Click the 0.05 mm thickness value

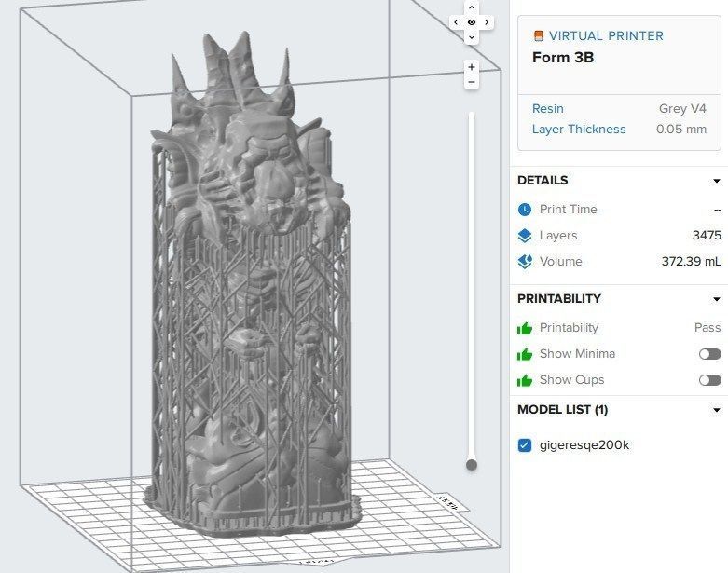[x=681, y=129]
